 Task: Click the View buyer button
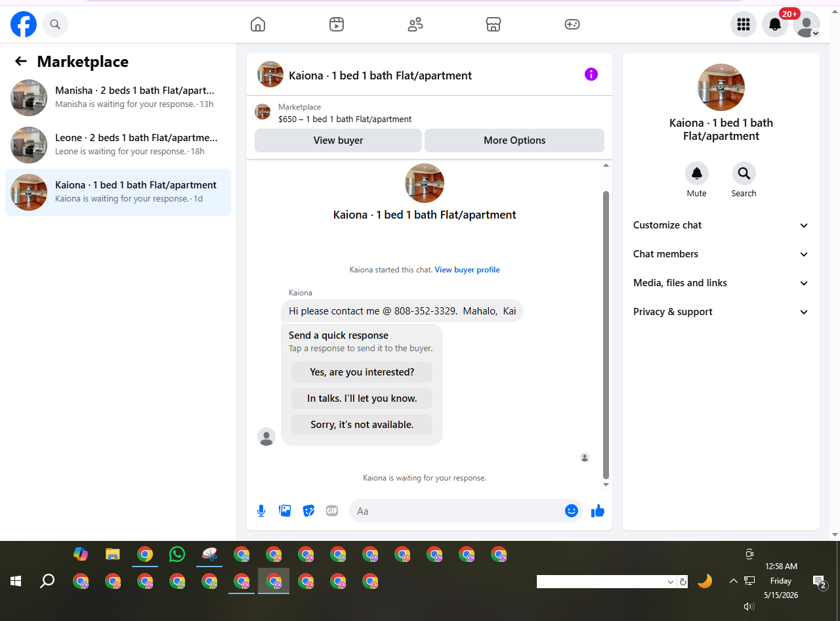338,140
